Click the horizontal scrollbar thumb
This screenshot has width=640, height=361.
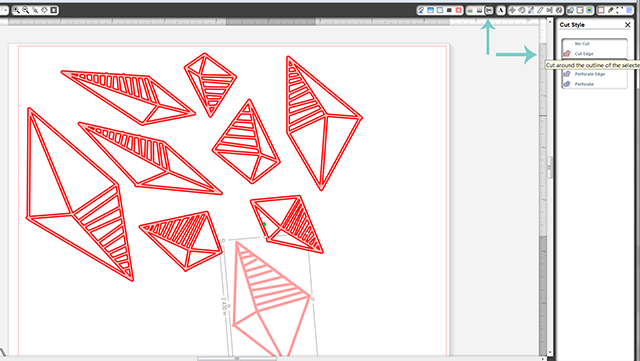(237, 359)
